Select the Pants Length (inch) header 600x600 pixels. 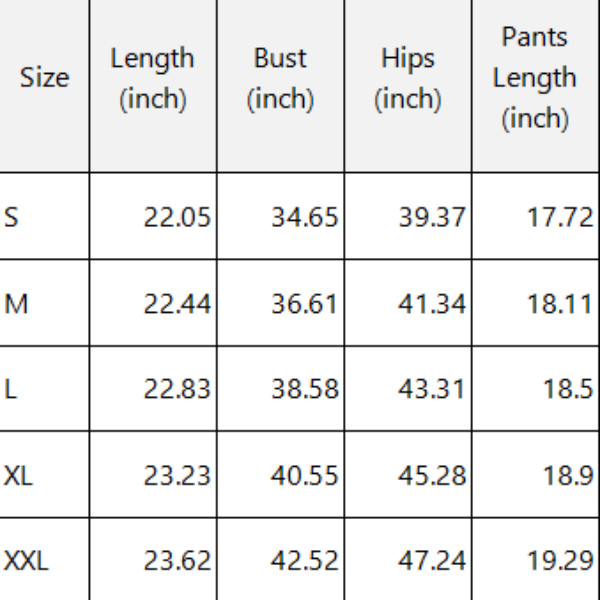535,86
